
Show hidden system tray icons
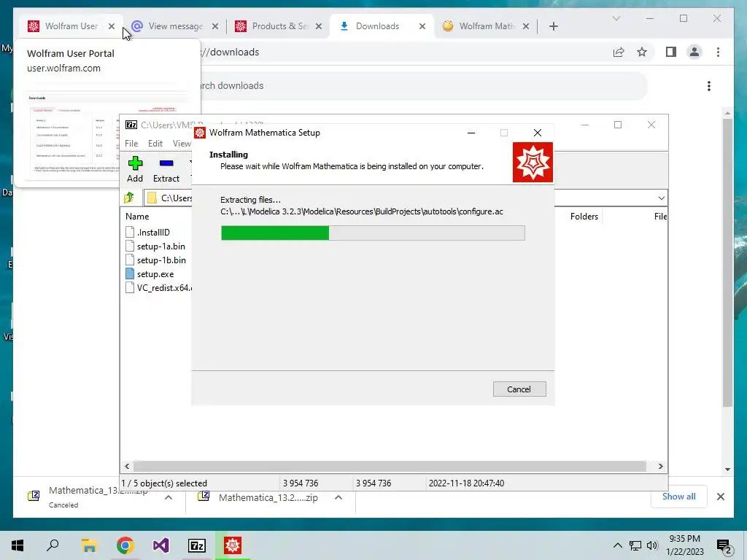(x=617, y=545)
